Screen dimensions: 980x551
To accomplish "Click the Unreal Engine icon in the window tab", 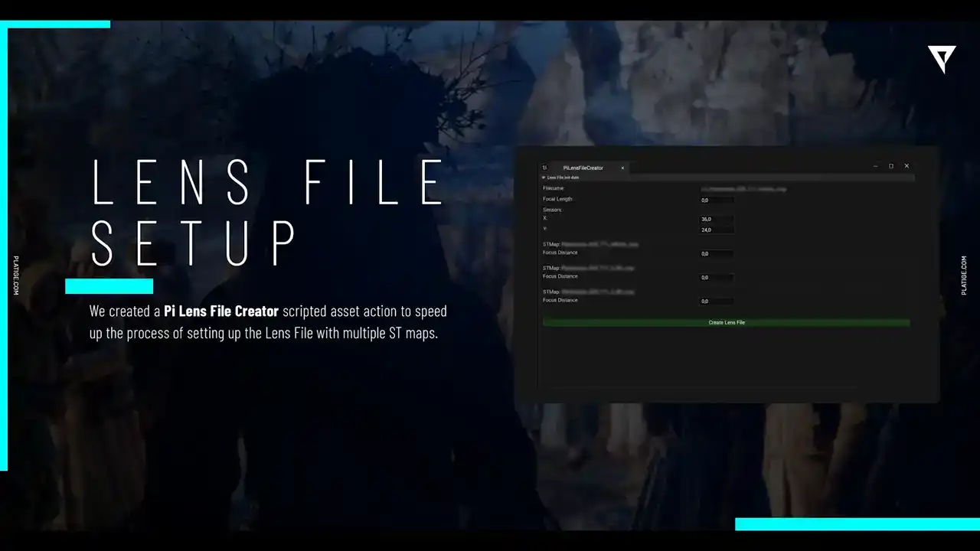I will 545,168.
